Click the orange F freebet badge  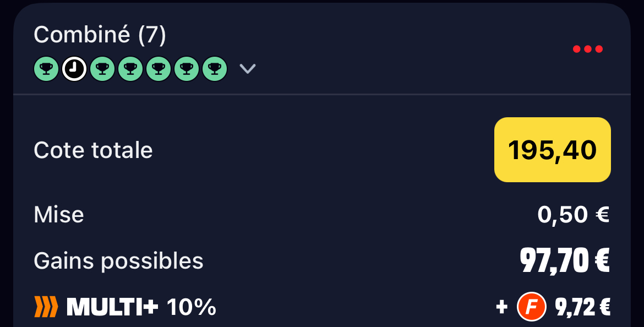(532, 307)
